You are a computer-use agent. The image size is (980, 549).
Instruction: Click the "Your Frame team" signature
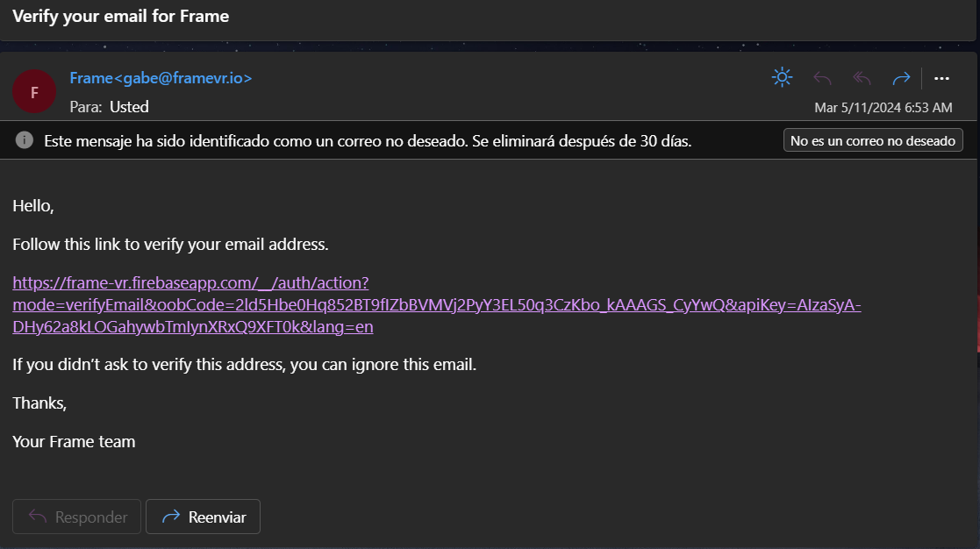pos(74,441)
